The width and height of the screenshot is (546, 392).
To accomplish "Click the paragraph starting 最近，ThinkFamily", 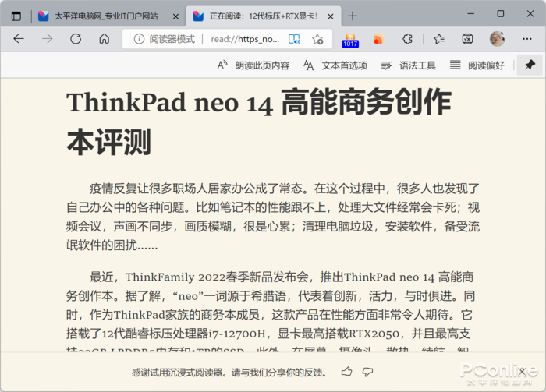I will pos(270,311).
